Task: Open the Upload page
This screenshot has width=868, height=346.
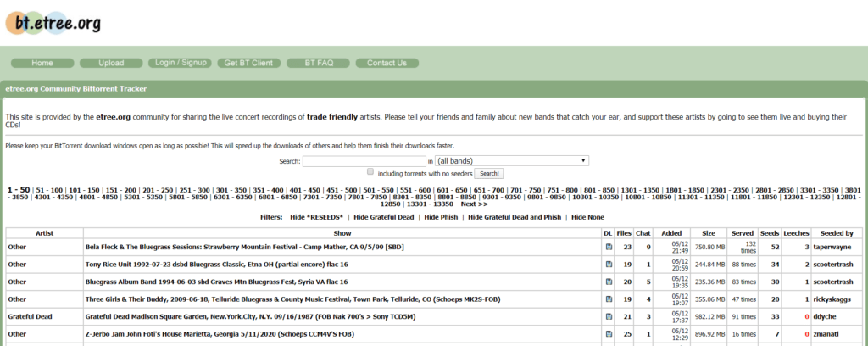Action: [x=111, y=63]
